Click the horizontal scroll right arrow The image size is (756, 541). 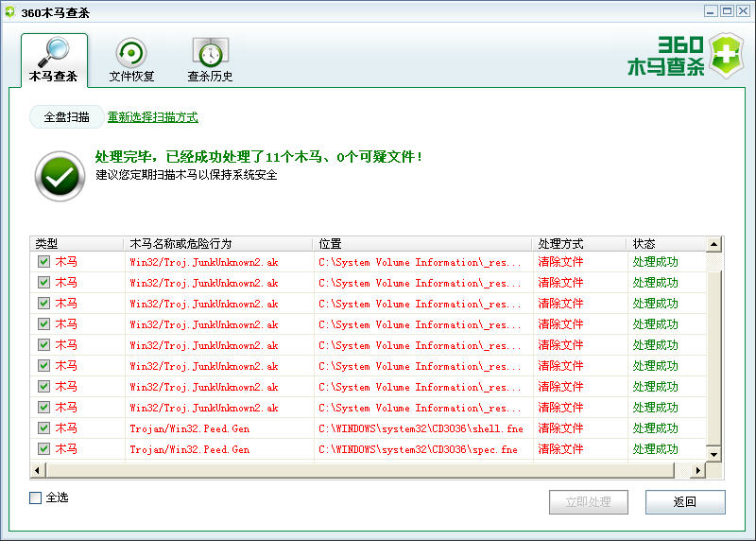(697, 470)
